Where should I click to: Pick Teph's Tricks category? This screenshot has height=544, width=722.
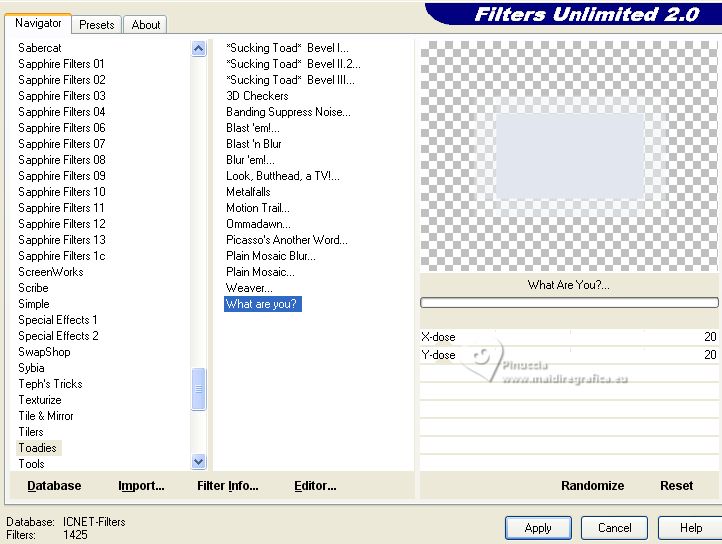coord(50,384)
